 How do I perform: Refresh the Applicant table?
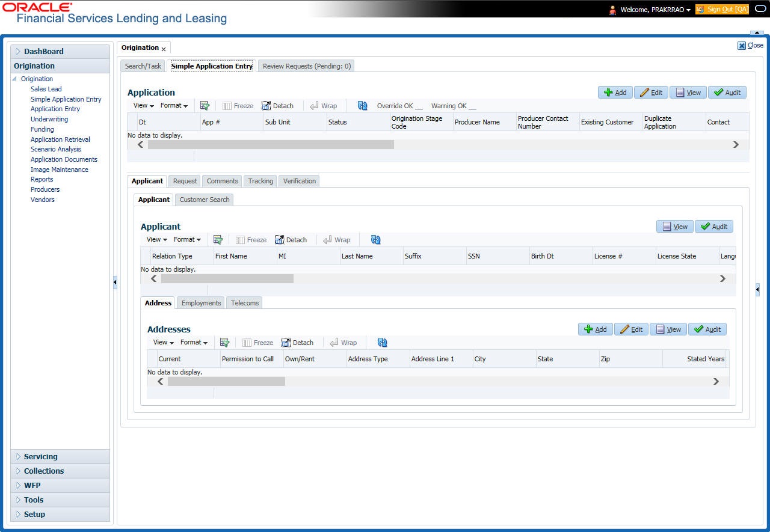(x=375, y=240)
